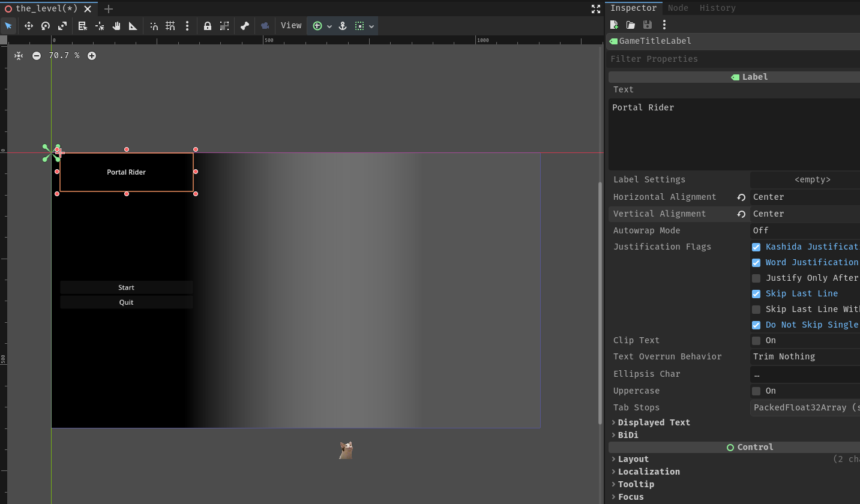Screen dimensions: 860x504
Task: Activate the Ruler mode tool
Action: point(133,26)
